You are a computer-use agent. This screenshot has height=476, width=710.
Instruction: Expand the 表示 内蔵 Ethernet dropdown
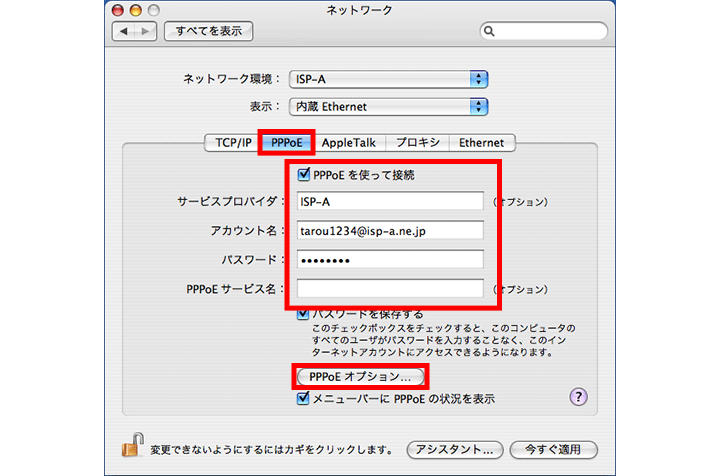click(387, 106)
